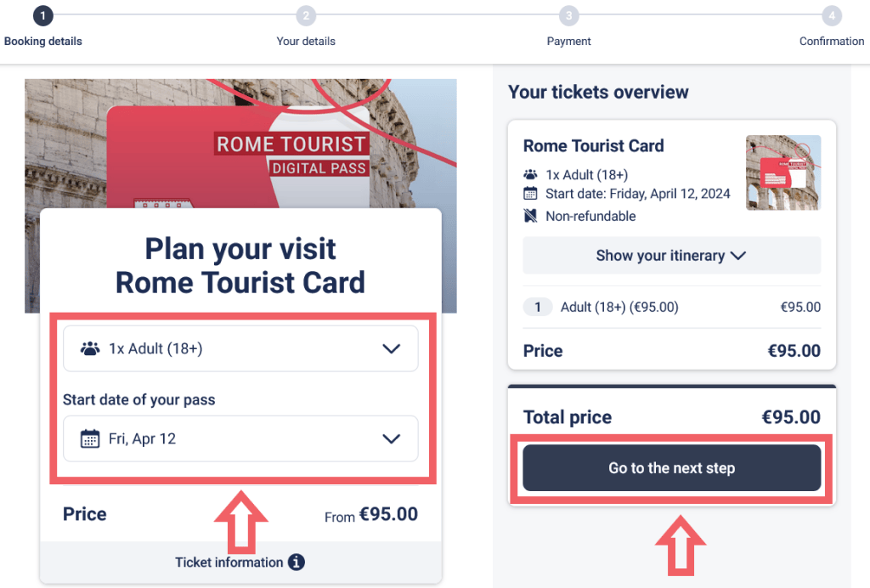Click the Rome Tourist Card product heading

click(x=593, y=146)
